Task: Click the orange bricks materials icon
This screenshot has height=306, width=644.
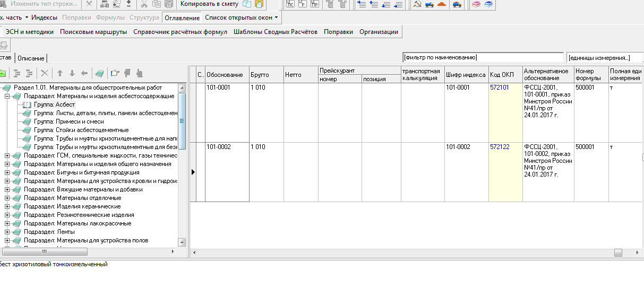Action: [x=442, y=5]
